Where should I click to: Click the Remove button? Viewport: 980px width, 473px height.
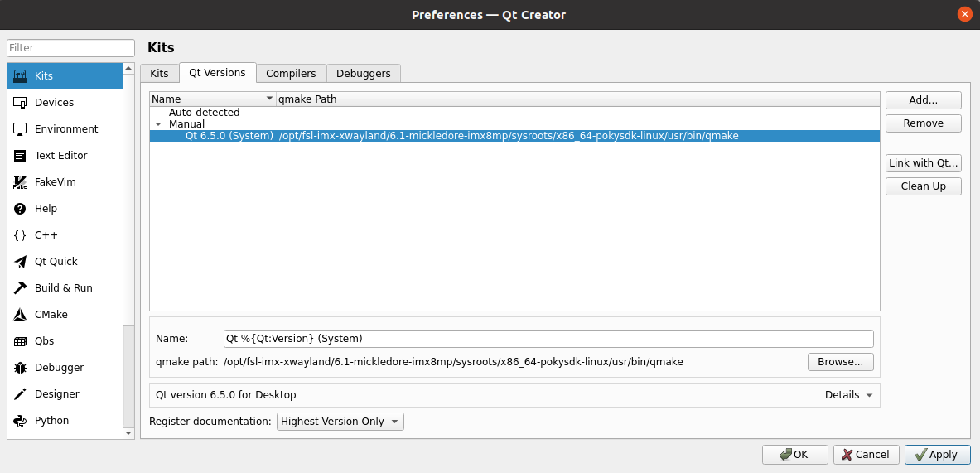coord(923,123)
